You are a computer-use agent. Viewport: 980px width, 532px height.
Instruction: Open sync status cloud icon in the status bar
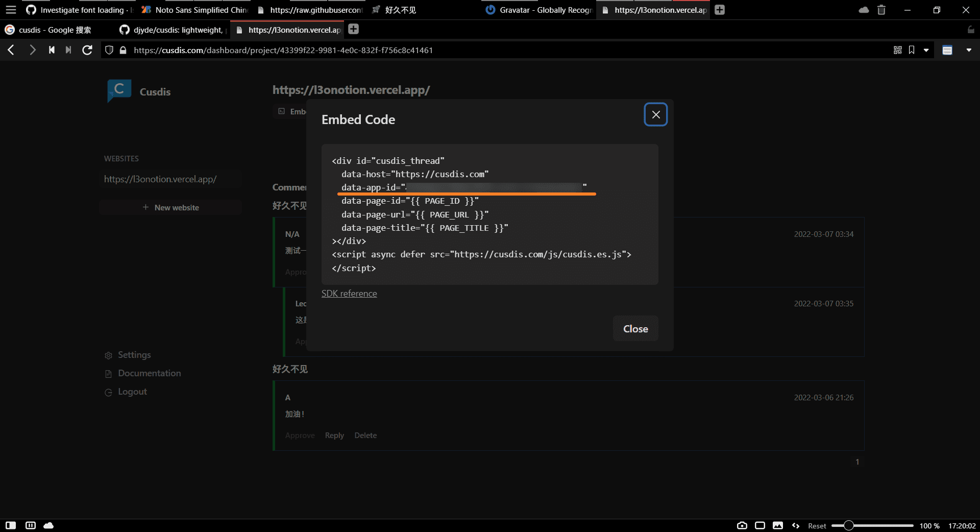[48, 525]
